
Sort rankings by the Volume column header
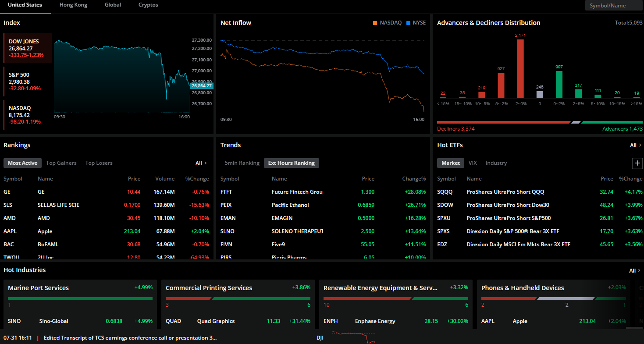pyautogui.click(x=165, y=179)
